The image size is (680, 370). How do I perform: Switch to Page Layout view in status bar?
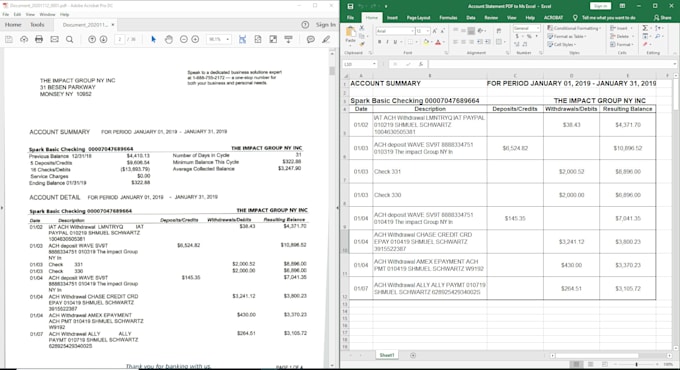tap(590, 364)
